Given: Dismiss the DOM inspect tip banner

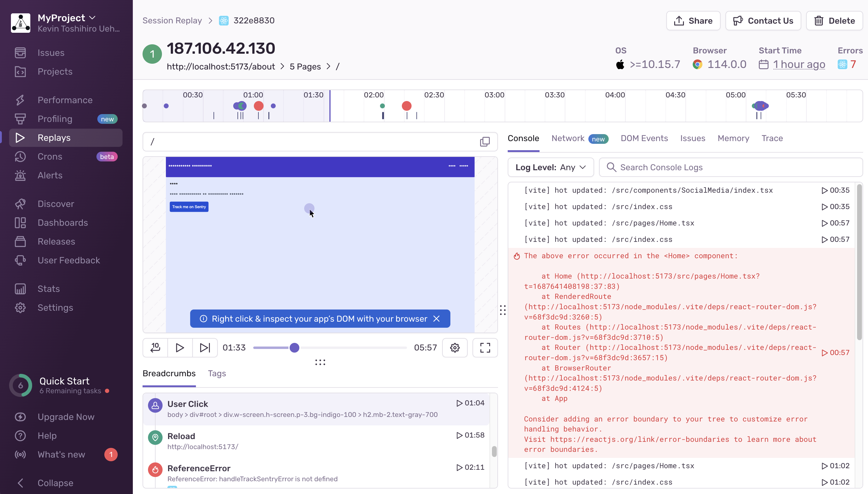Looking at the screenshot, I should coord(436,319).
